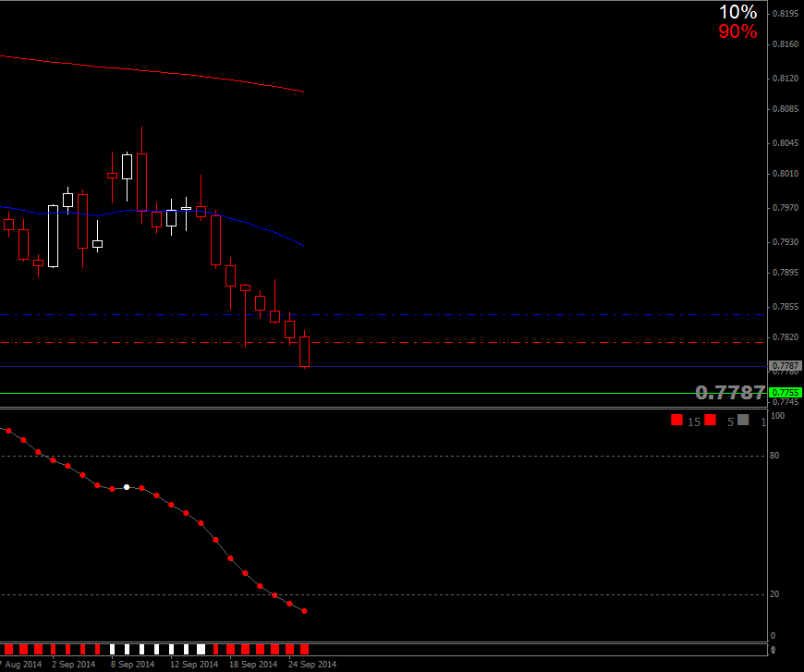
Task: Select the green 0.7755 price tag
Action: (x=786, y=393)
